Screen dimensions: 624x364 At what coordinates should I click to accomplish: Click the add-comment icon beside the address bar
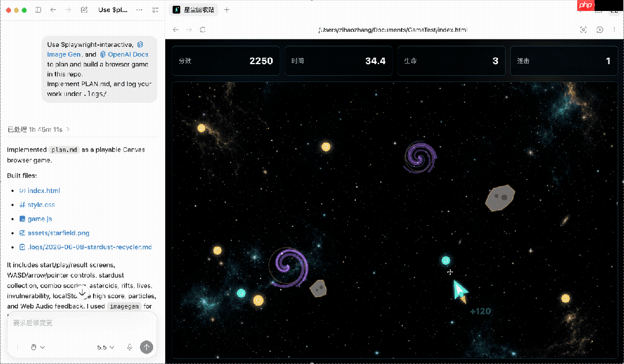tap(600, 30)
